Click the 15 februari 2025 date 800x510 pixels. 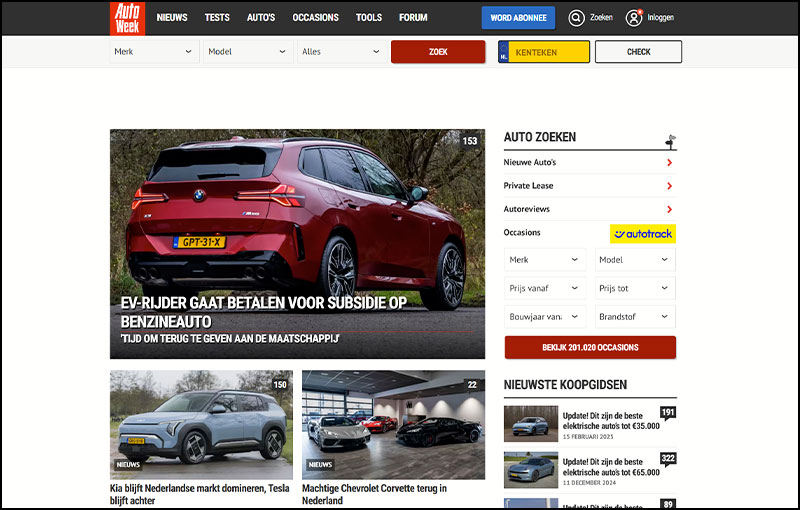[588, 437]
